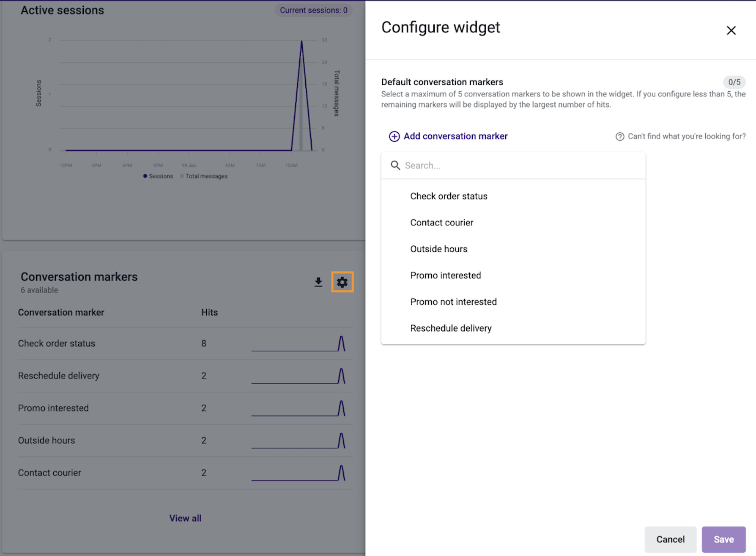Click the help question mark icon
The width and height of the screenshot is (756, 556).
click(x=619, y=136)
